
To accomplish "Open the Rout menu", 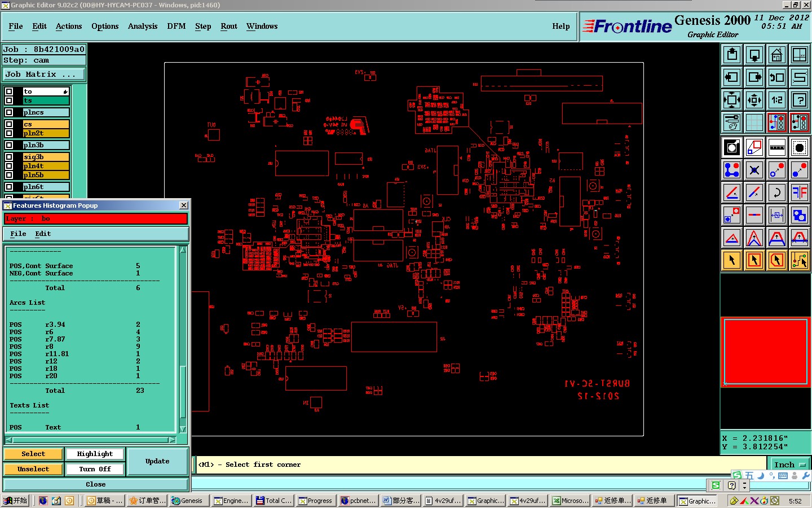I will point(229,26).
